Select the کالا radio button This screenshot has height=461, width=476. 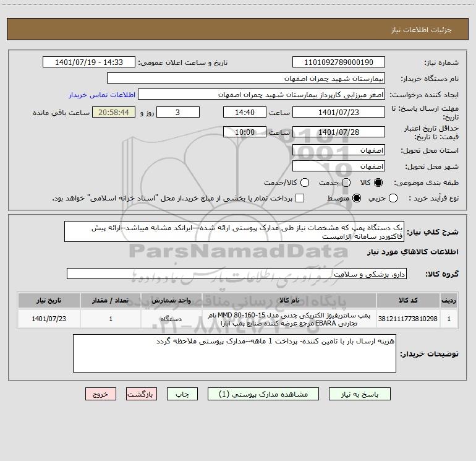point(378,183)
